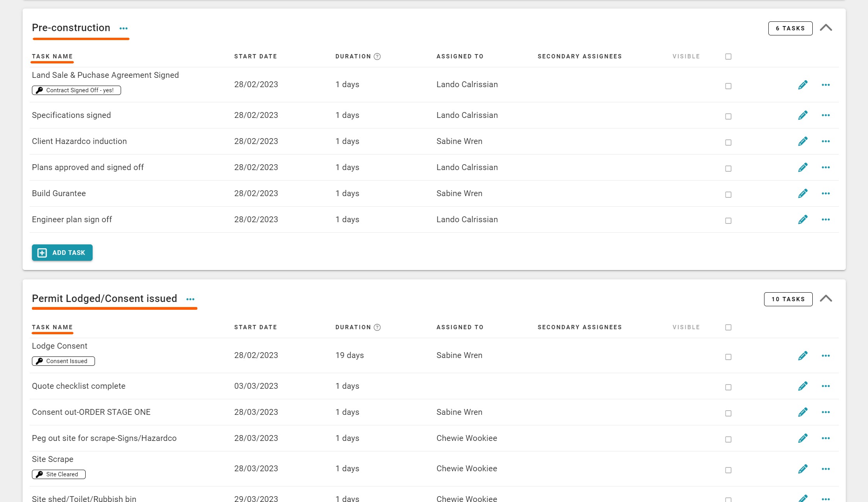Click the 10 Tasks badge
This screenshot has height=502, width=868.
788,299
